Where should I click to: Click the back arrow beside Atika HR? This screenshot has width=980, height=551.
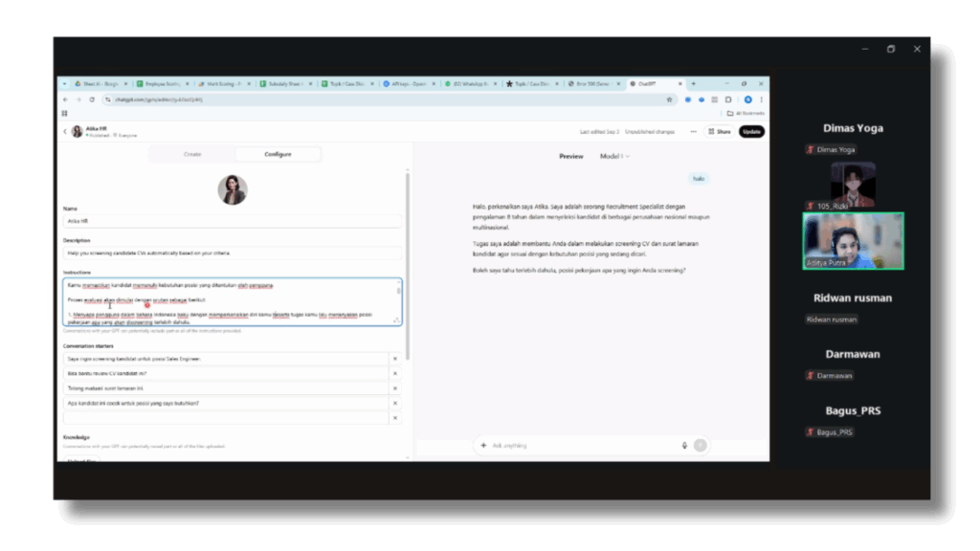tap(65, 131)
